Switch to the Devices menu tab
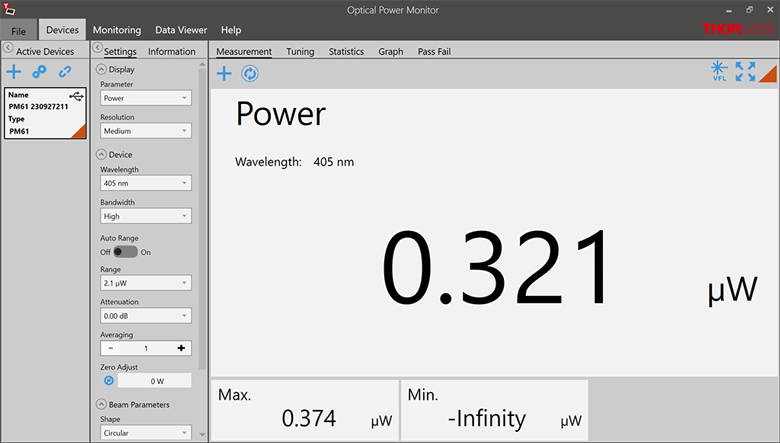This screenshot has height=443, width=780. (x=62, y=30)
